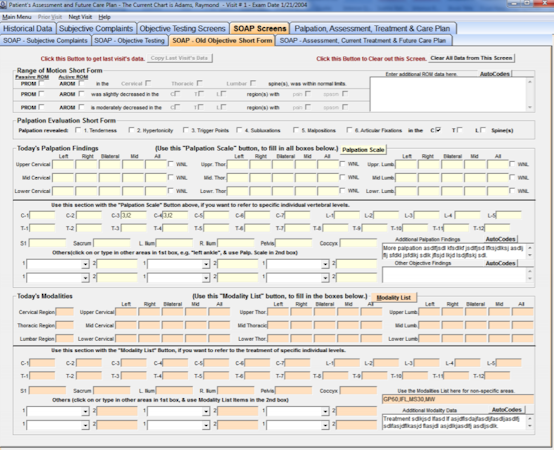Uncheck the C spine checkbox
The image size is (554, 450).
click(438, 130)
